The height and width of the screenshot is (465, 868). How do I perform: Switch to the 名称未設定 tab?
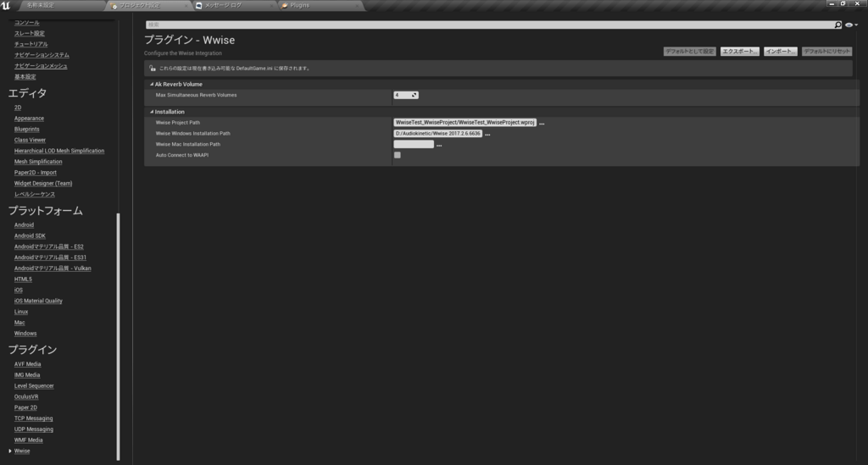(41, 6)
